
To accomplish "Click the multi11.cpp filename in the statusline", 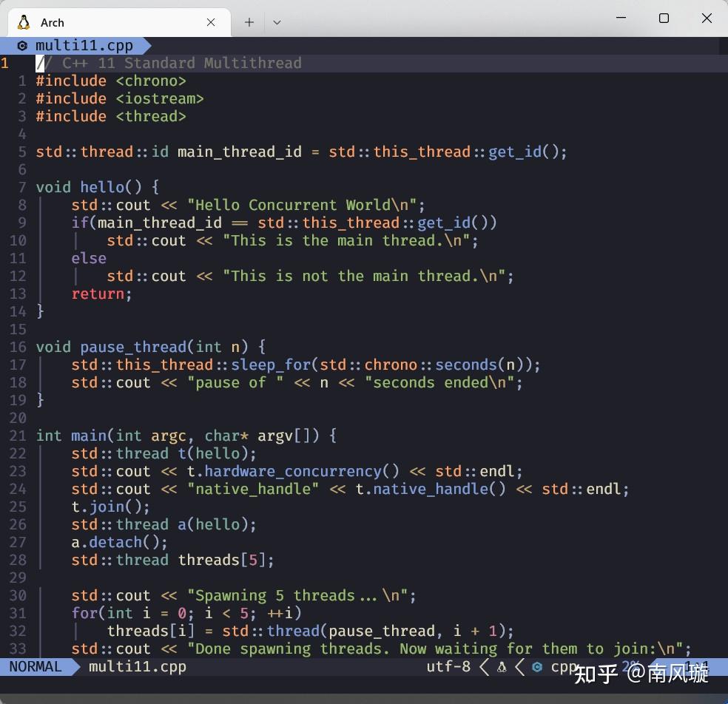I will point(137,666).
